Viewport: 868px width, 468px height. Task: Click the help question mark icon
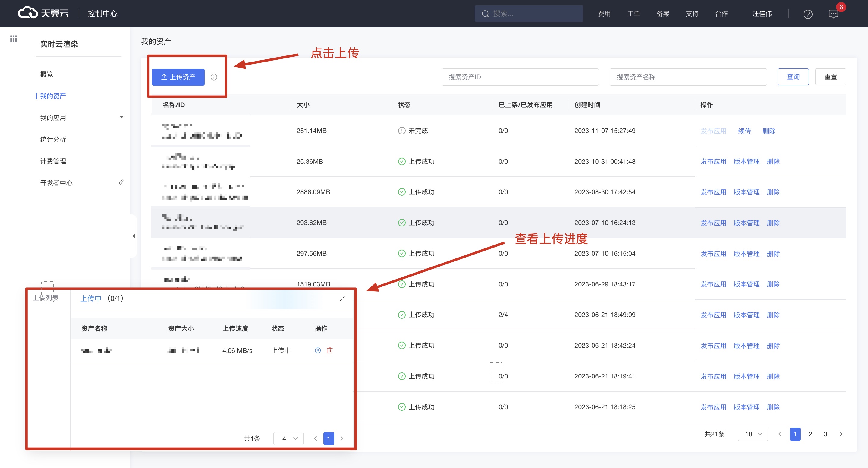click(808, 14)
